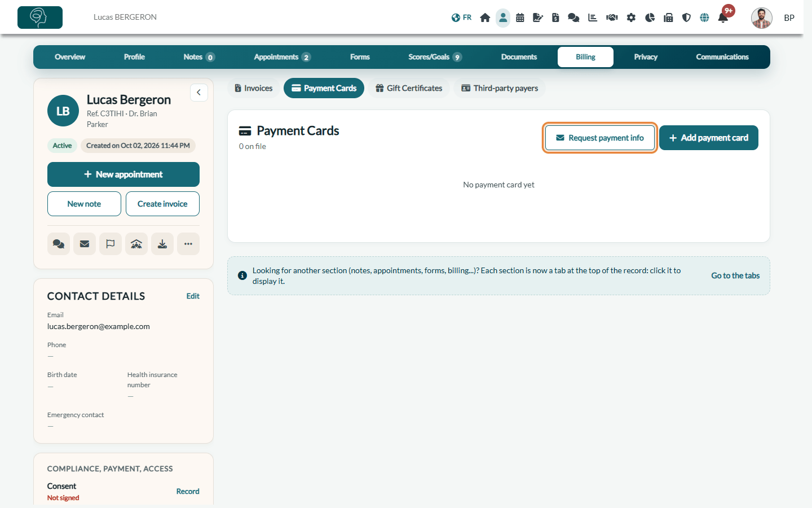Click Record link next to Consent
The image size is (812, 508).
coord(188,492)
